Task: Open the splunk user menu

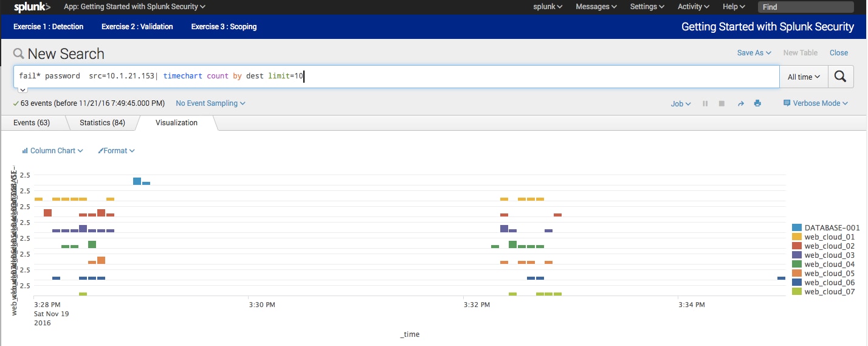Action: 548,7
